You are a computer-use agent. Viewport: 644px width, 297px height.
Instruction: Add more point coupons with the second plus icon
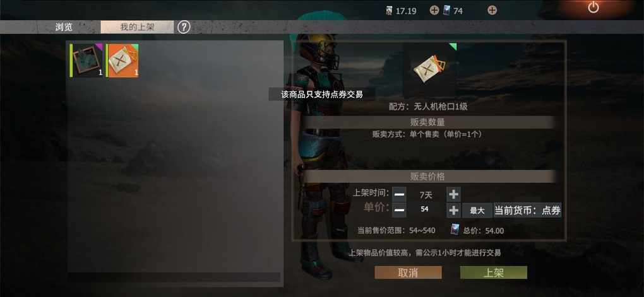tap(492, 10)
